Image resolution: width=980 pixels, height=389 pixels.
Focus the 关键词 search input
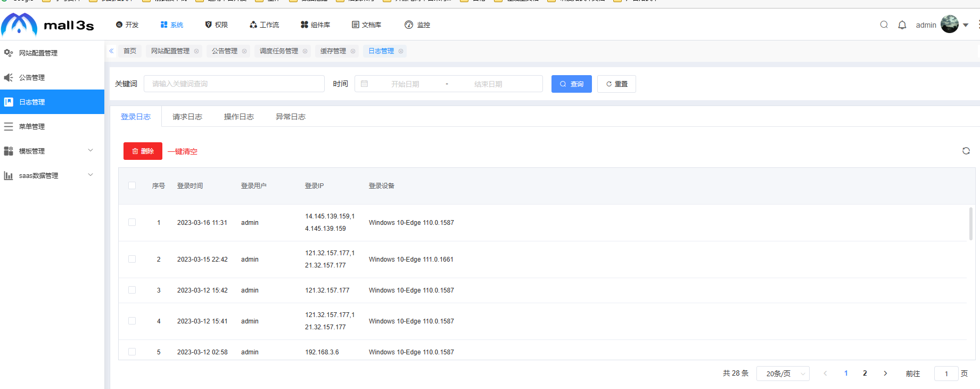tap(234, 84)
